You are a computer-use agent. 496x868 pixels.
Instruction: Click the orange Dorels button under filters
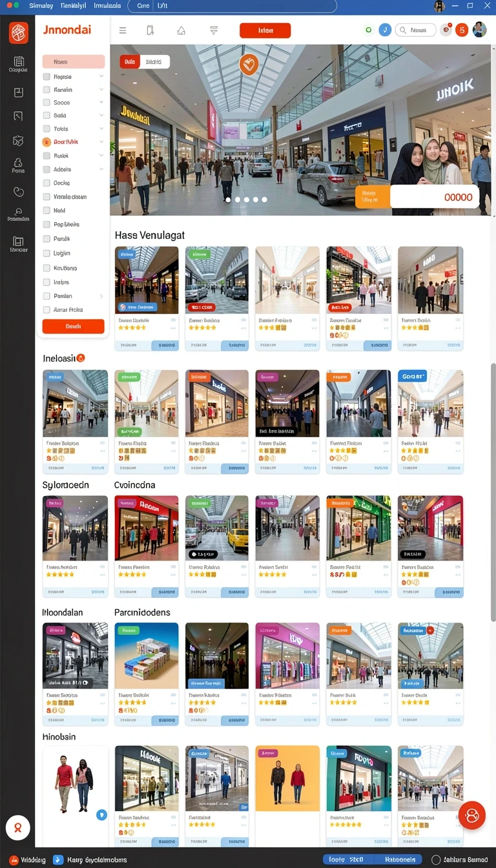point(73,327)
